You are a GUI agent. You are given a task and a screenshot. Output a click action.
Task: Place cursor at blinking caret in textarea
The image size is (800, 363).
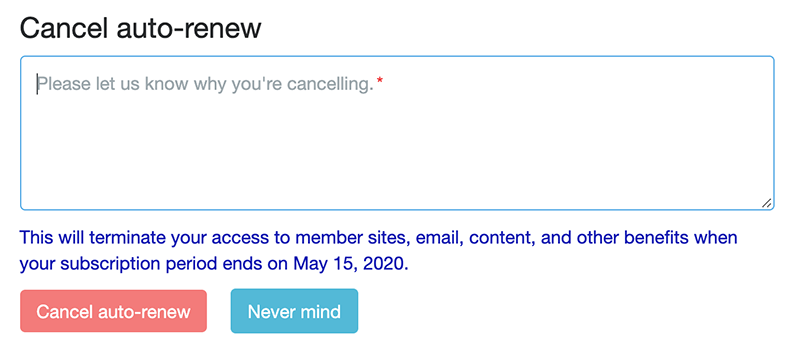(x=37, y=84)
